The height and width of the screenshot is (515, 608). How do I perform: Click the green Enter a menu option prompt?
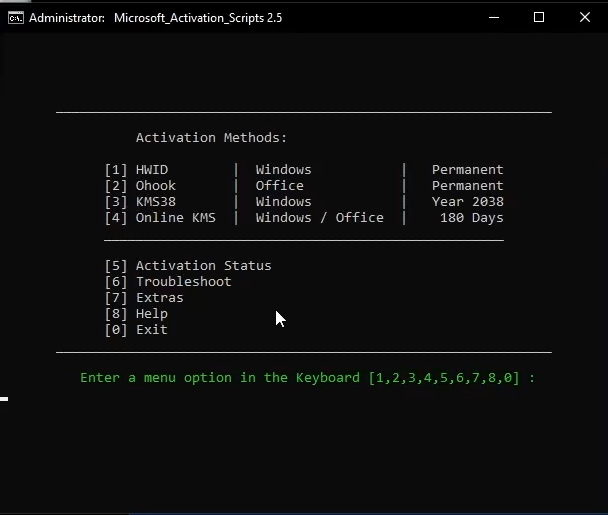click(307, 378)
